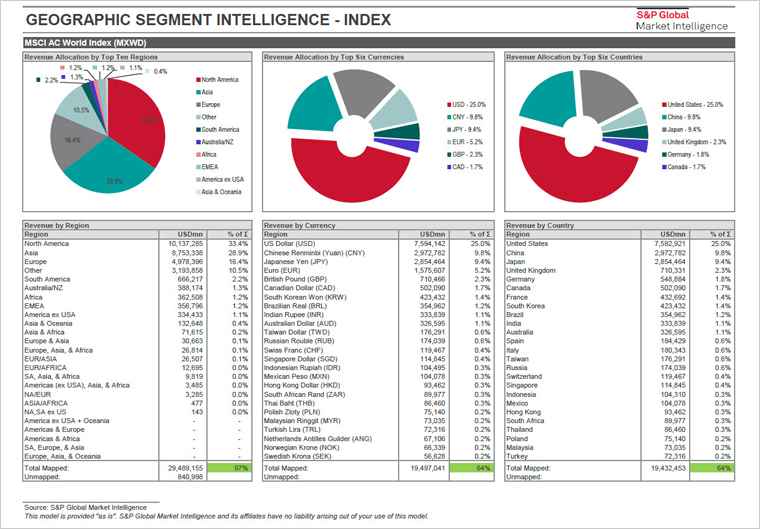
Task: Select the Japanese Yen (JPY) row
Action: pos(378,262)
